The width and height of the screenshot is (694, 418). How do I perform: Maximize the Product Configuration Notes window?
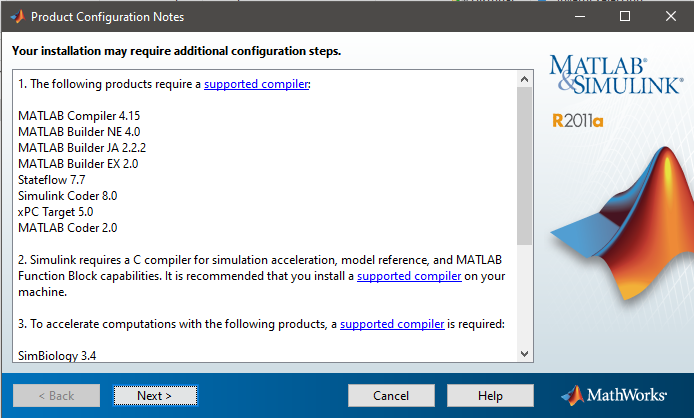pyautogui.click(x=625, y=16)
